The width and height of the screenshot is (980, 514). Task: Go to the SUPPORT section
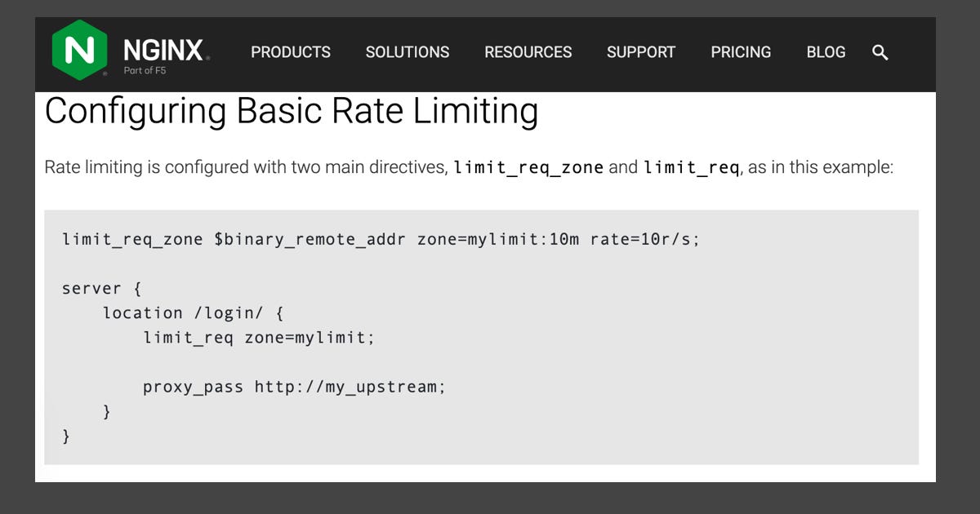(641, 52)
